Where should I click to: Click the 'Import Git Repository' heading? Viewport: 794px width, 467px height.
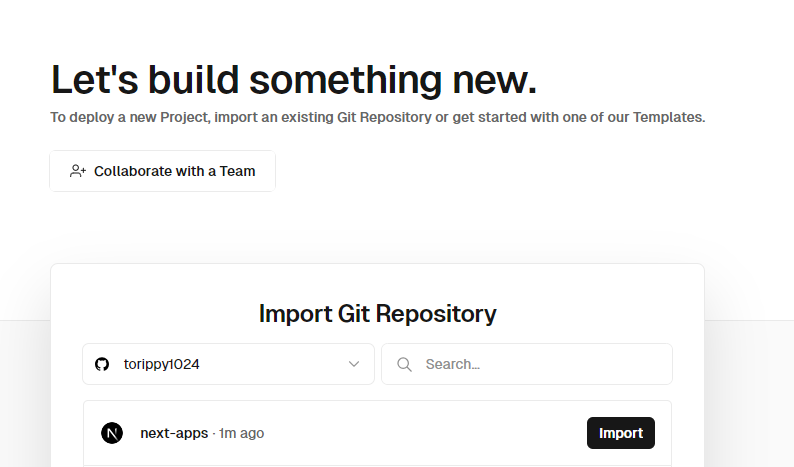(x=378, y=314)
